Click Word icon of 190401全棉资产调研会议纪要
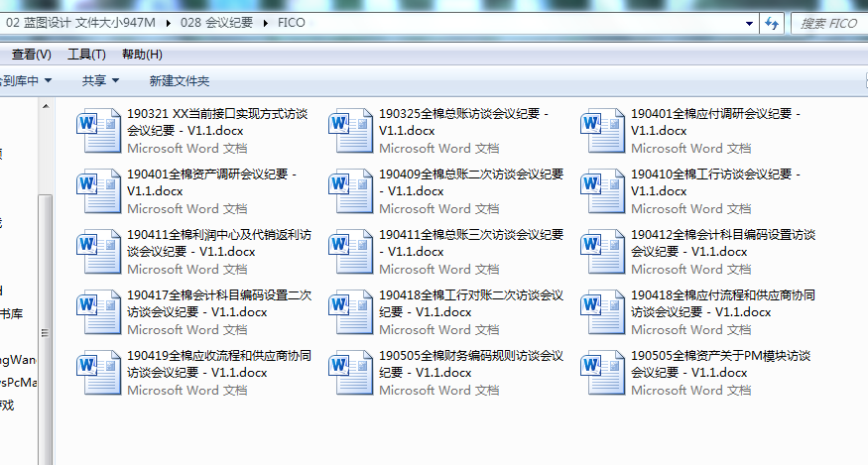This screenshot has height=465, width=868. pos(98,191)
